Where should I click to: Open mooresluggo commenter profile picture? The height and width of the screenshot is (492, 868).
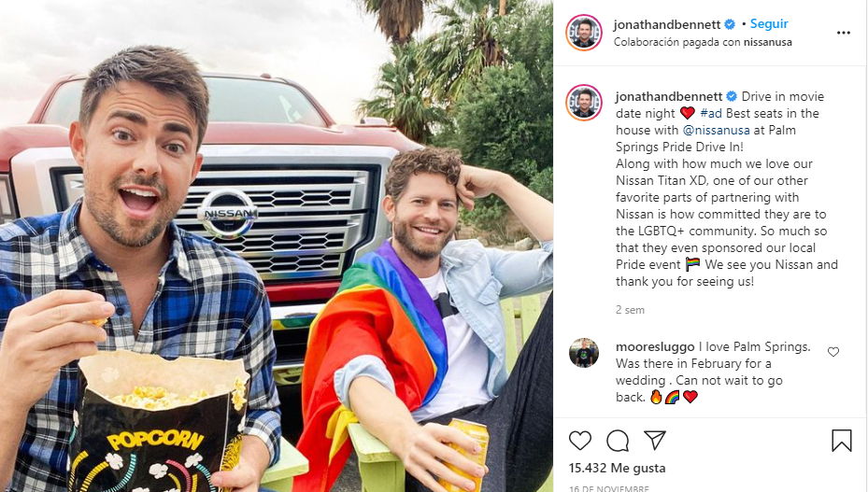pos(584,353)
